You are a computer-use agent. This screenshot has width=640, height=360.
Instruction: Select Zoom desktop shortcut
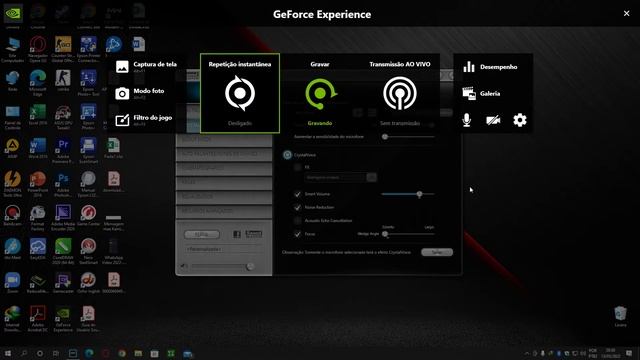(12, 283)
